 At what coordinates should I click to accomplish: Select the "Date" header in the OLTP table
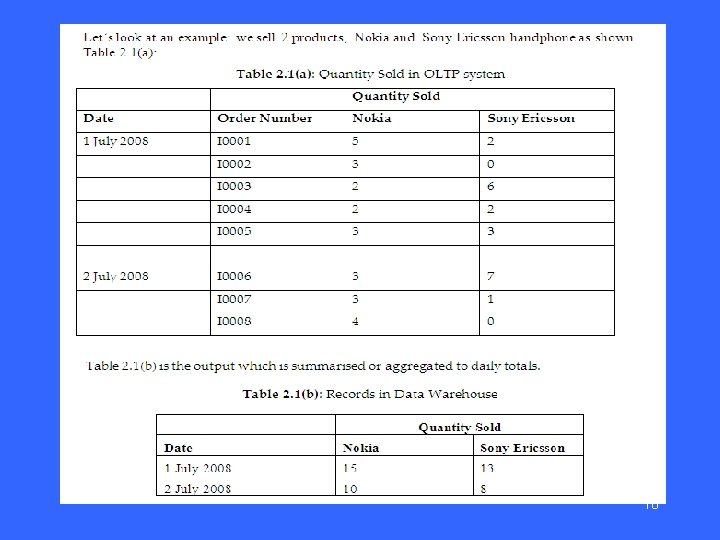point(98,118)
